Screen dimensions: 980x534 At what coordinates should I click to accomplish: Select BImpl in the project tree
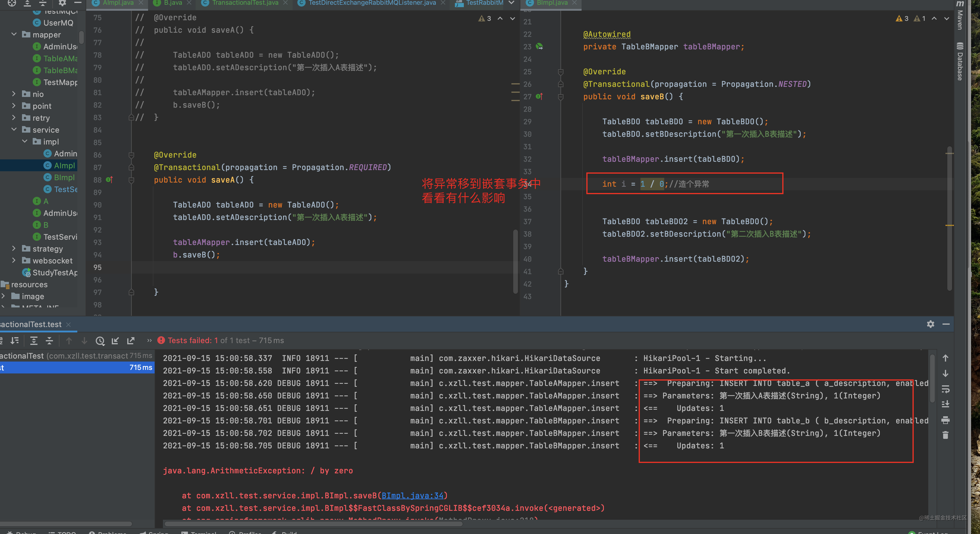pyautogui.click(x=64, y=177)
